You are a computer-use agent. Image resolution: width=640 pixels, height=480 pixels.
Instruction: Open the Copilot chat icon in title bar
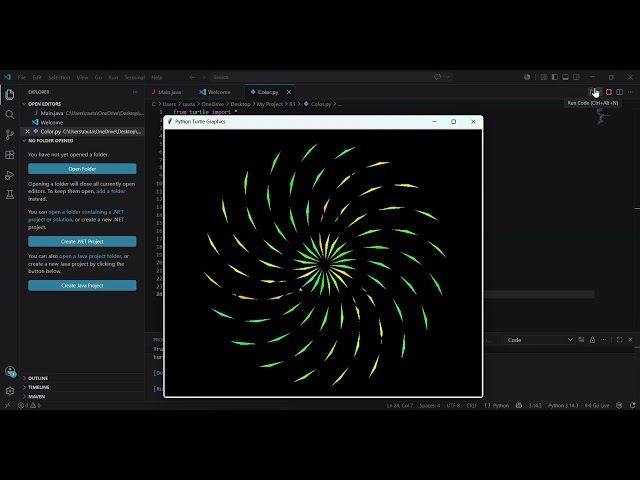tap(438, 77)
